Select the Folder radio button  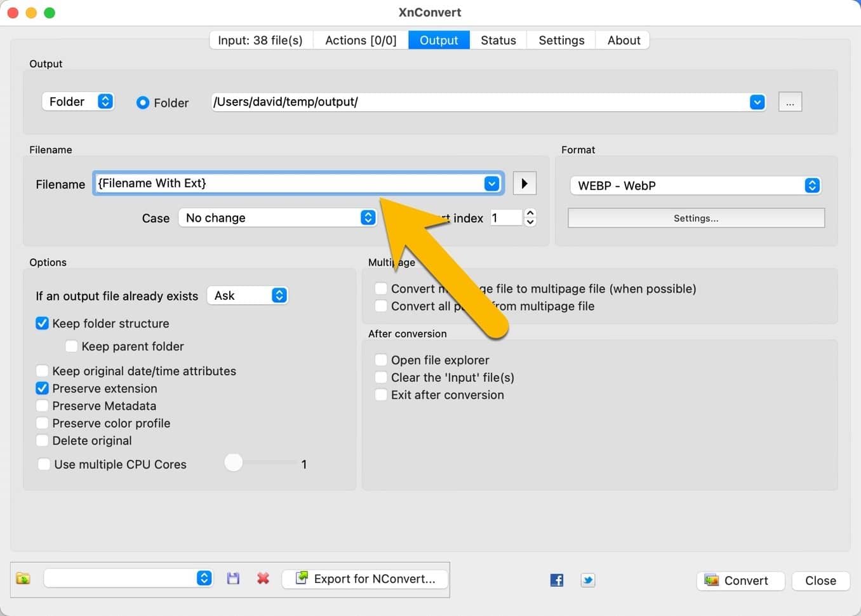click(143, 102)
